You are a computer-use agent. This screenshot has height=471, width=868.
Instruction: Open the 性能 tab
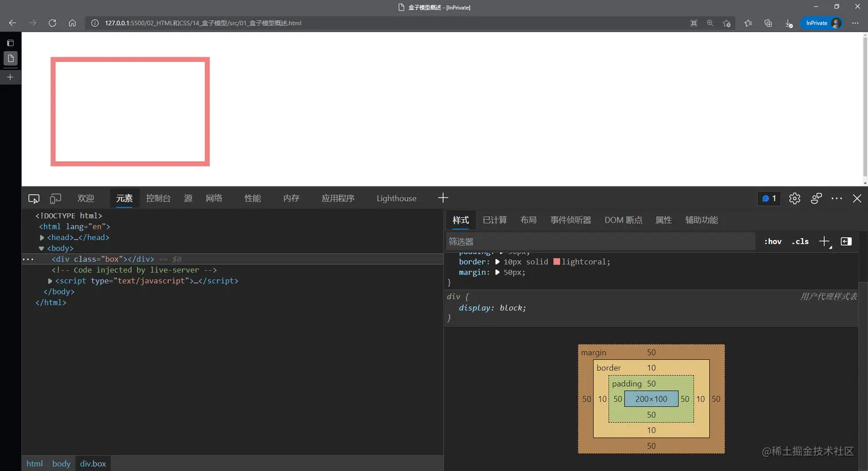point(253,198)
